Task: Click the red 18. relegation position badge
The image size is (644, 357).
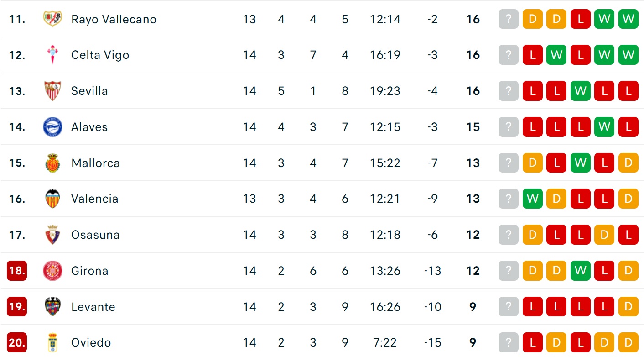Action: [x=17, y=271]
